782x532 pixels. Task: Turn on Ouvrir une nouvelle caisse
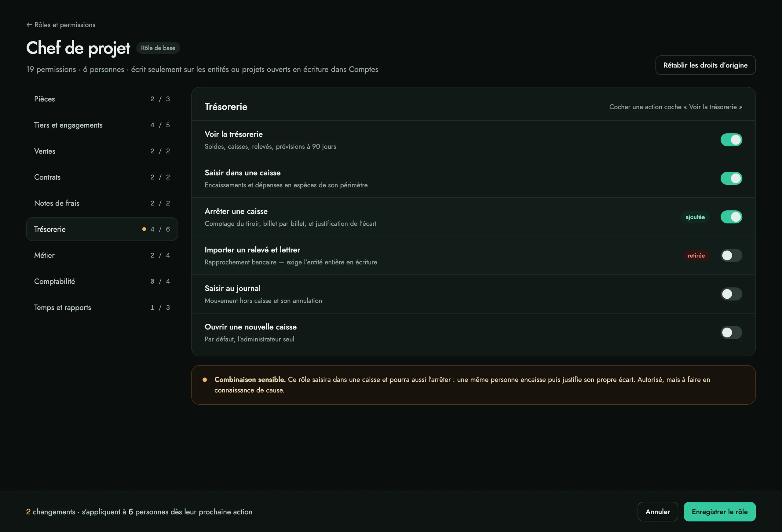coord(731,333)
